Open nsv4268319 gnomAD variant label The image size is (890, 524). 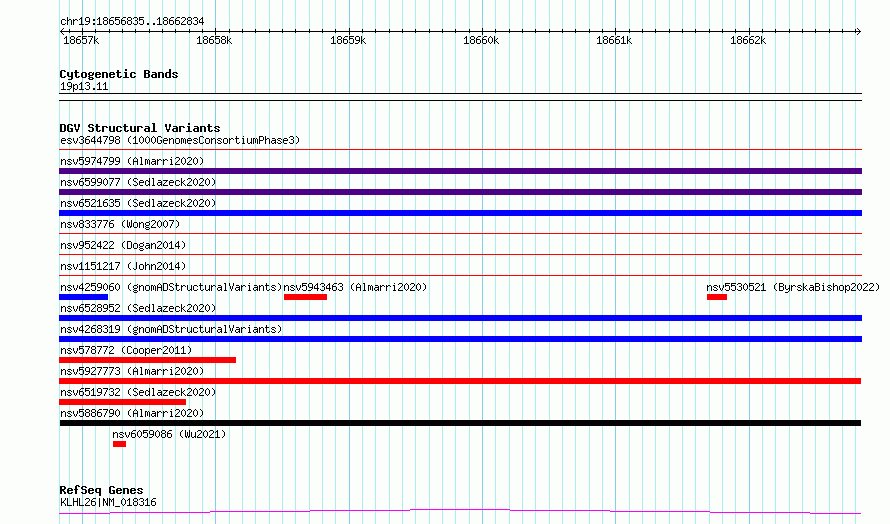(171, 329)
